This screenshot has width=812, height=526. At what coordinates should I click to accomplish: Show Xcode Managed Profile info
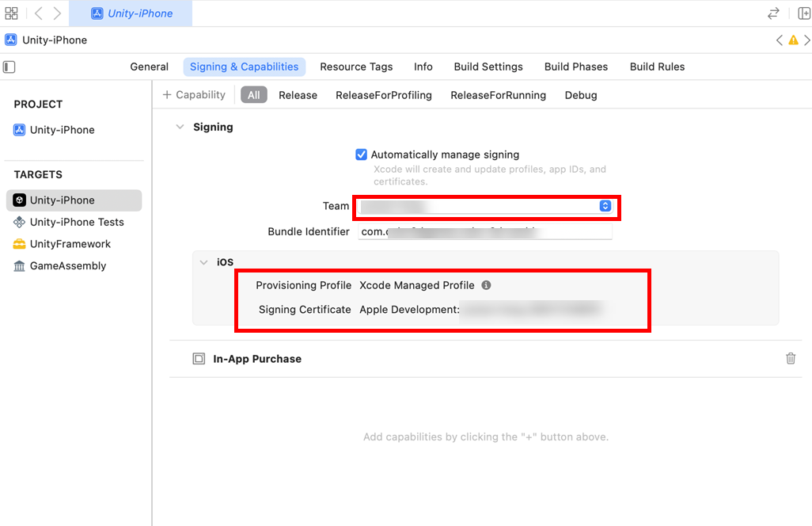tap(486, 285)
